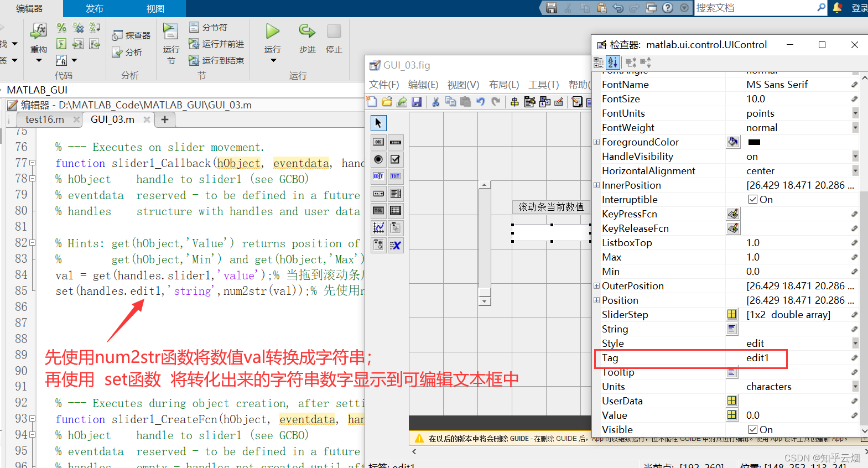Pick the Check Box component in GUIDE palette
Screen dimensions: 868x468
pos(396,159)
